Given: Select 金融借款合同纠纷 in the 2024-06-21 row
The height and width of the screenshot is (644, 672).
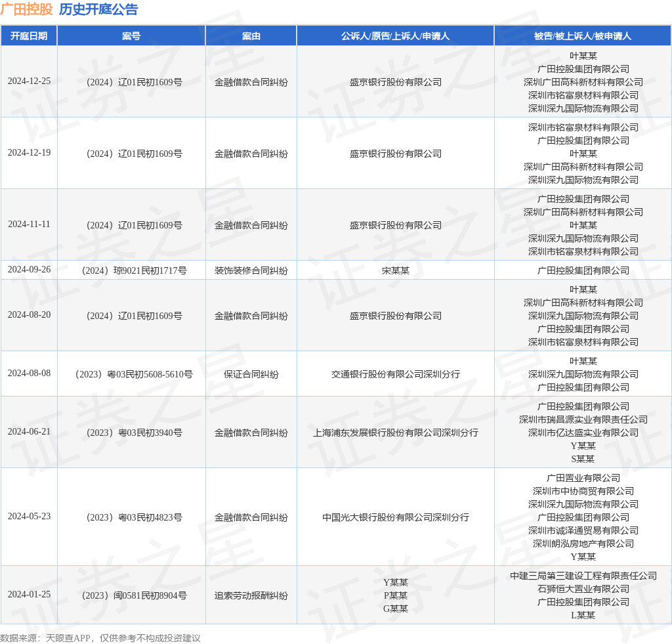Looking at the screenshot, I should pyautogui.click(x=251, y=433).
